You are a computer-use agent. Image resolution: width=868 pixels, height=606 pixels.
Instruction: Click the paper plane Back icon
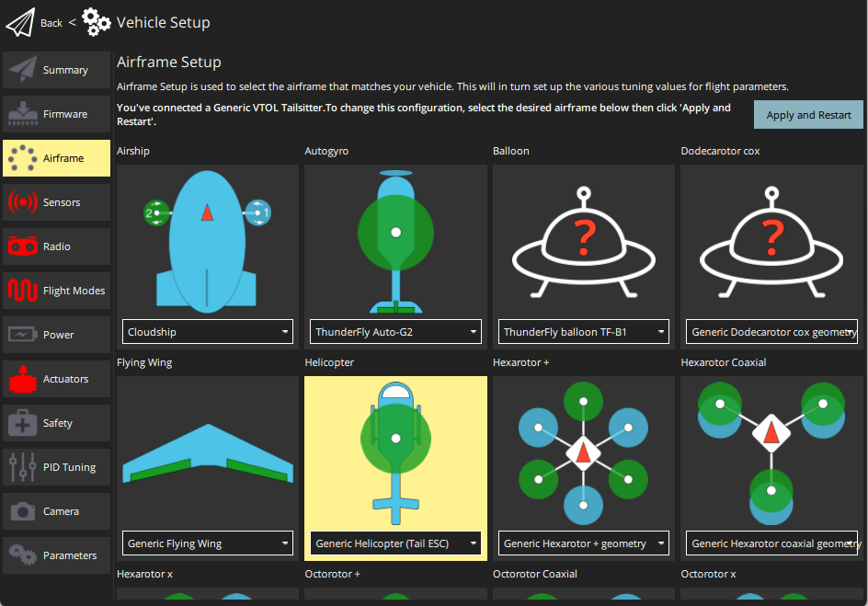click(x=21, y=21)
